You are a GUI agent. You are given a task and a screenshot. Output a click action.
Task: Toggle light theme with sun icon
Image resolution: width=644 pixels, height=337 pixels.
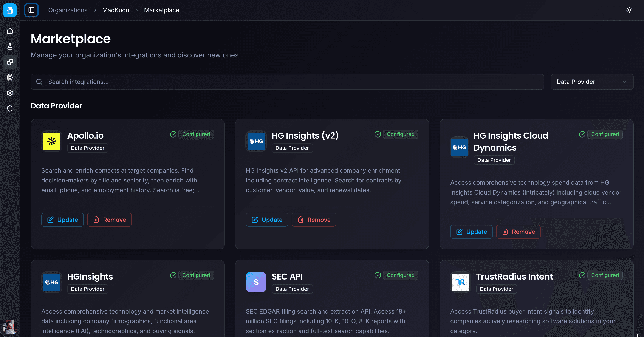629,10
